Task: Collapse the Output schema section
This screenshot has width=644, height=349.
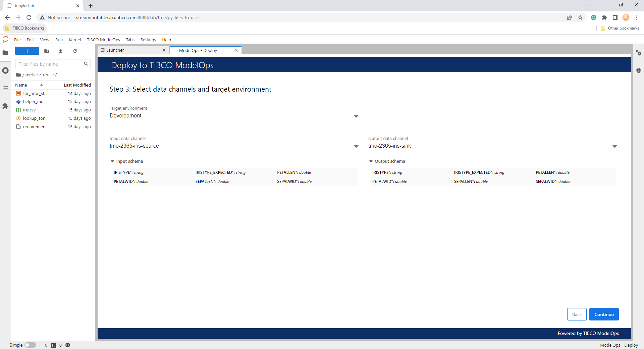Action: tap(387, 161)
